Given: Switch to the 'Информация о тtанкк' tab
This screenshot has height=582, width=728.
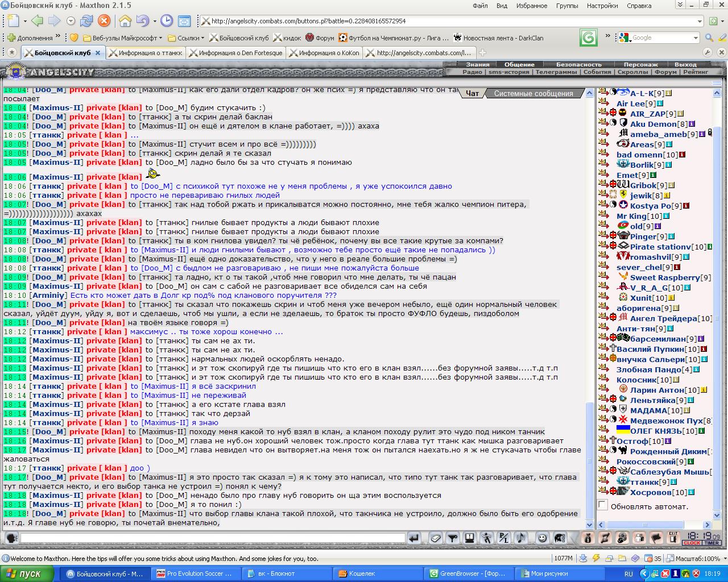Looking at the screenshot, I should [145, 53].
